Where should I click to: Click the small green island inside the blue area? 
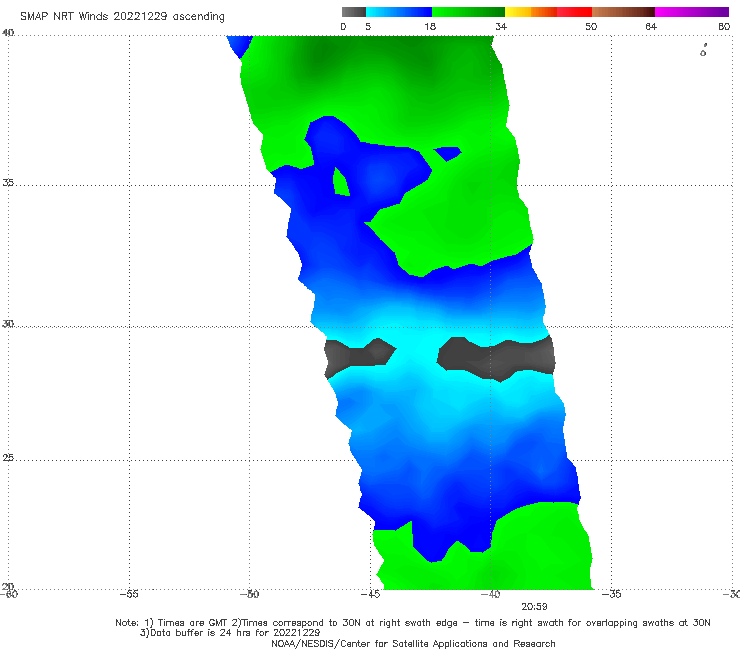pos(341,182)
